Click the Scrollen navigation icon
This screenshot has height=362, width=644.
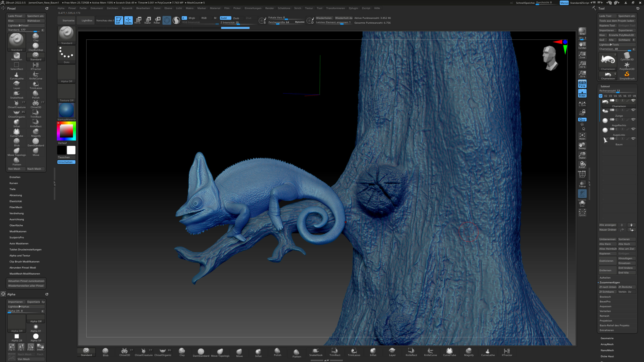click(x=582, y=45)
